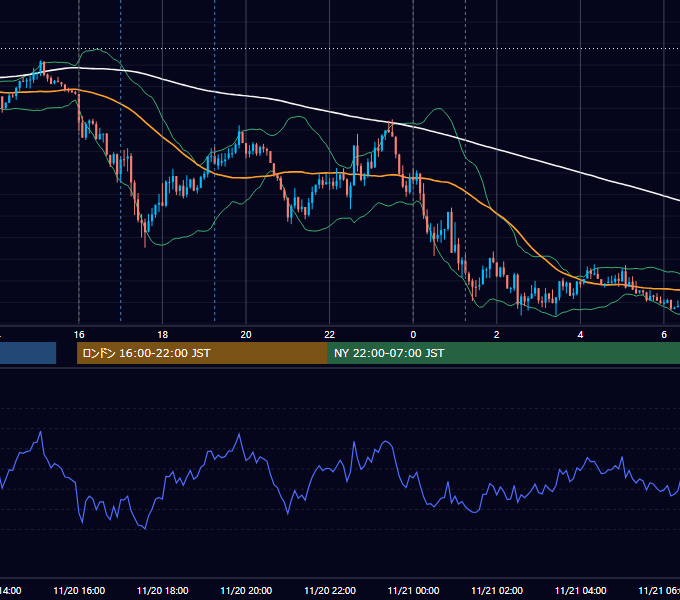The image size is (680, 600).
Task: Click the 11/21 02:00 date label
Action: 497,590
